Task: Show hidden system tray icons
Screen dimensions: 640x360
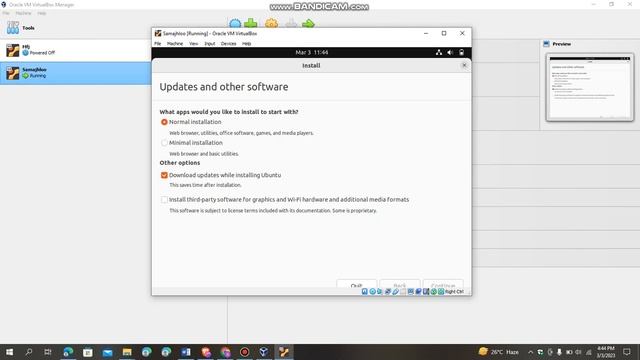Action: pos(530,352)
